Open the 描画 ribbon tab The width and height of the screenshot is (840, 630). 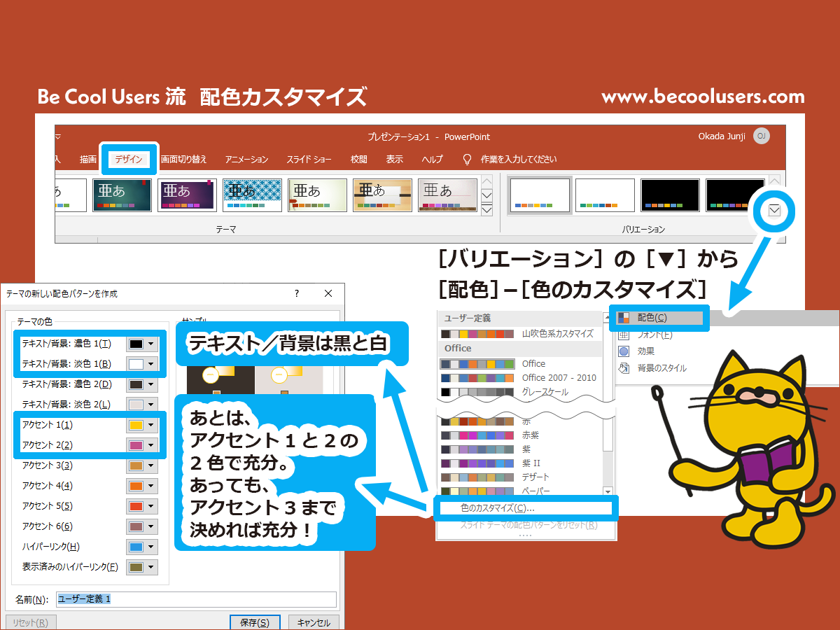coord(88,160)
